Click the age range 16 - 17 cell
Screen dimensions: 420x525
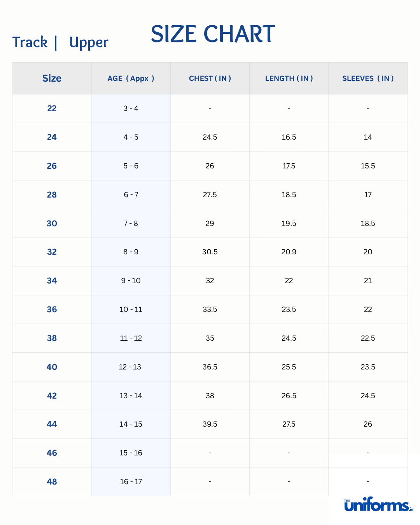[x=131, y=482]
